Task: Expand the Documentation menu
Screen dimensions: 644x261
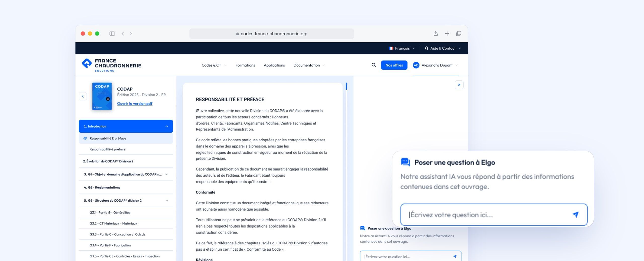Action: point(309,65)
